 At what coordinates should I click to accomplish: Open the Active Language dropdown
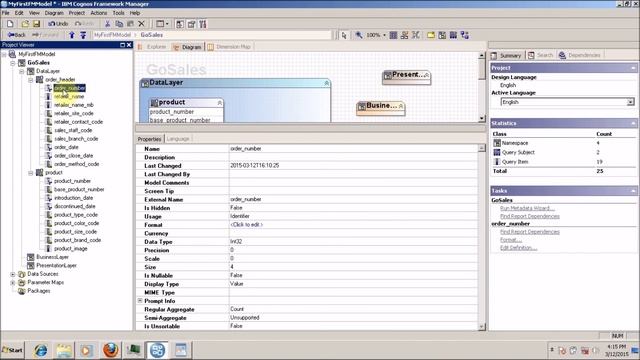tap(631, 102)
